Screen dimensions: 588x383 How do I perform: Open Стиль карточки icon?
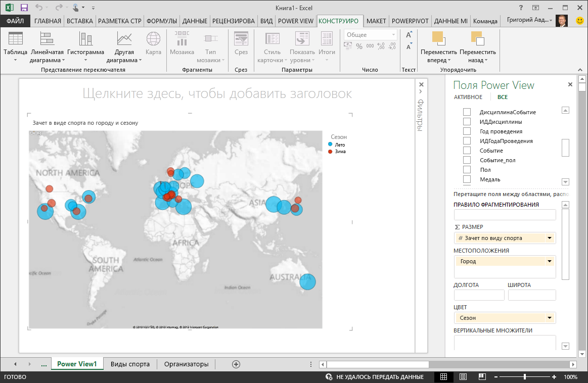272,38
